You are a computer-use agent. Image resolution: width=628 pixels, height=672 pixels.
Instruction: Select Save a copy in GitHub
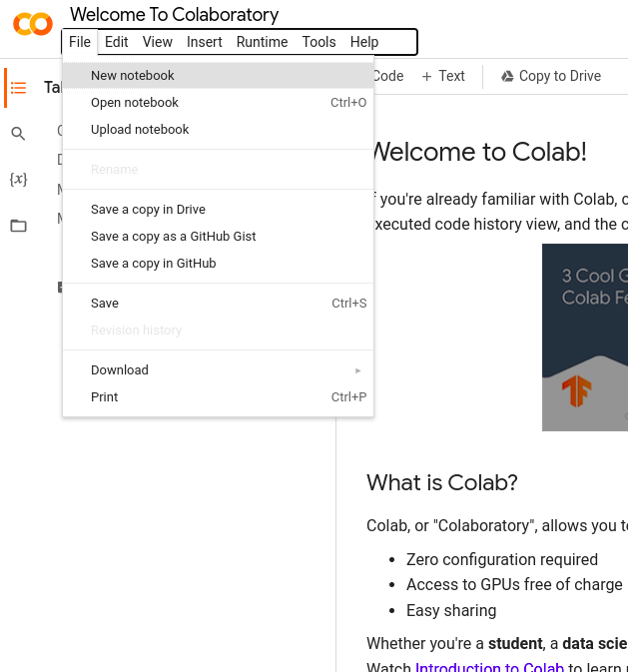coord(218,264)
